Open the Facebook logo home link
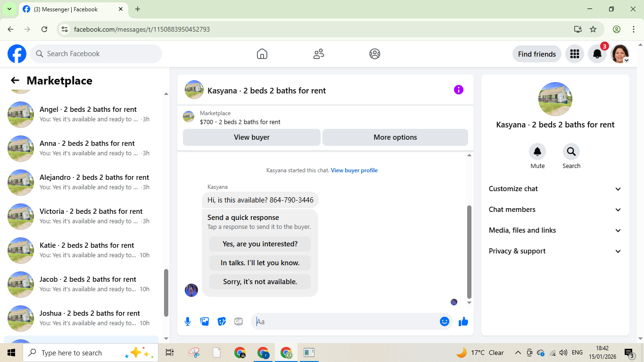Viewport: 644px width, 362px height. click(x=17, y=54)
